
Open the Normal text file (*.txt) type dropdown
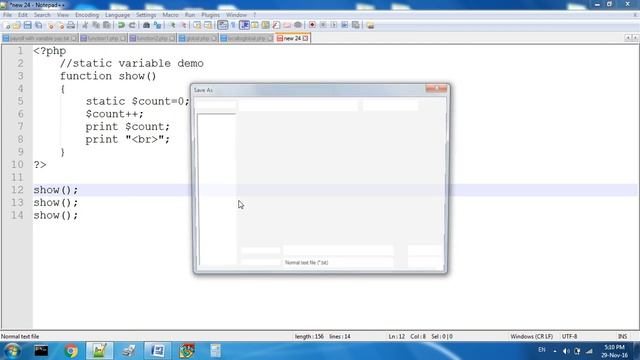(338, 262)
